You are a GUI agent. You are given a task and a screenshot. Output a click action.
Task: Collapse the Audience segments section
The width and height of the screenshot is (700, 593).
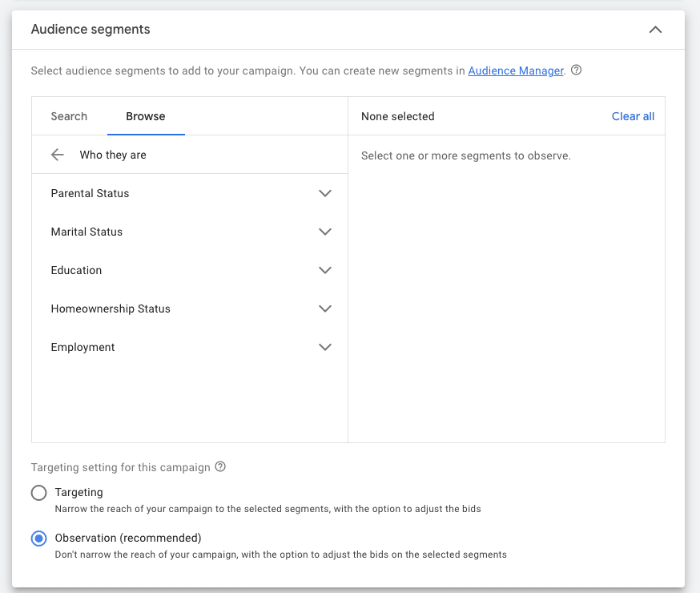[655, 30]
